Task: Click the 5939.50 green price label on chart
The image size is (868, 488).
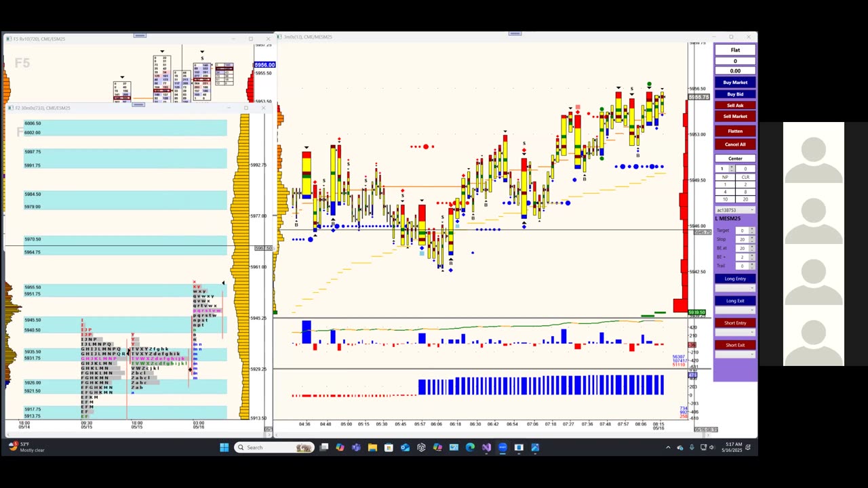Action: click(697, 312)
